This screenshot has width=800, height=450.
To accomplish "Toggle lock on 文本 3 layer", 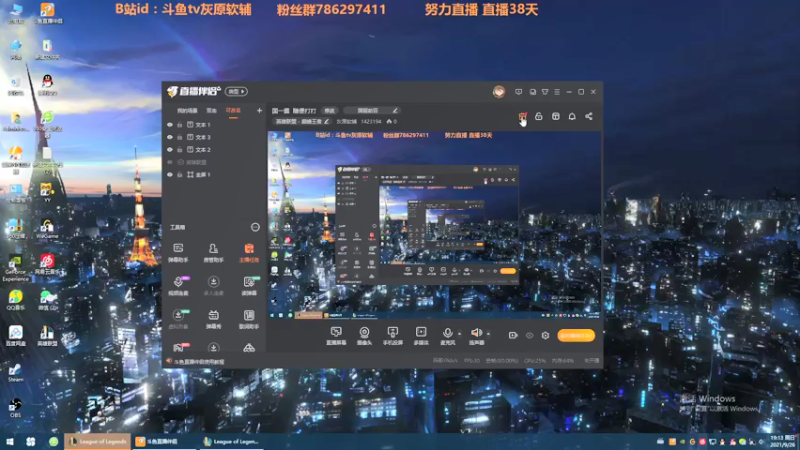I will [180, 137].
